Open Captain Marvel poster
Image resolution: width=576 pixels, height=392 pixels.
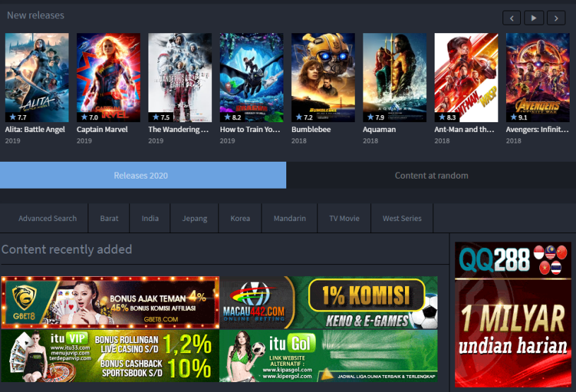[108, 78]
